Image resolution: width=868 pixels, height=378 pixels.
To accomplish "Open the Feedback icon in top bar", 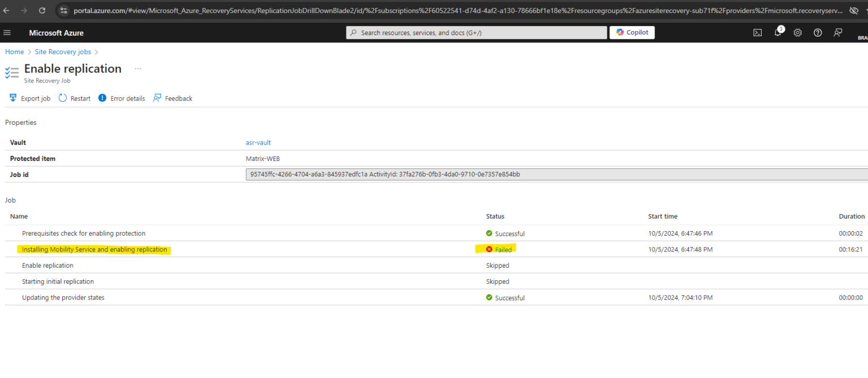I will (837, 32).
